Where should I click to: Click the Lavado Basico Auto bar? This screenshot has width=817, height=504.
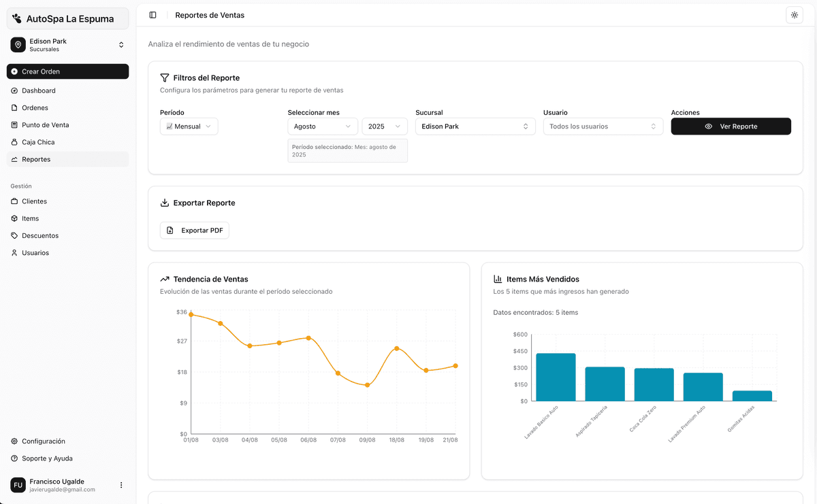(x=556, y=377)
